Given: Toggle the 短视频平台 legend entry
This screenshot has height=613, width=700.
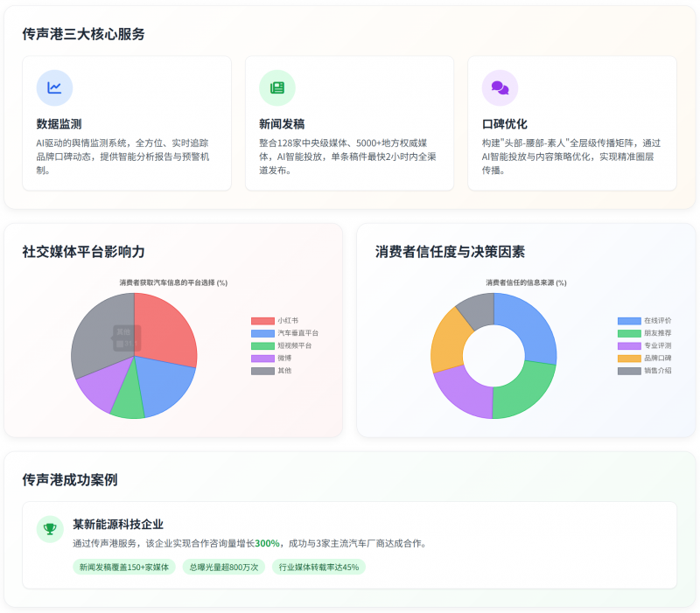Looking at the screenshot, I should (294, 345).
